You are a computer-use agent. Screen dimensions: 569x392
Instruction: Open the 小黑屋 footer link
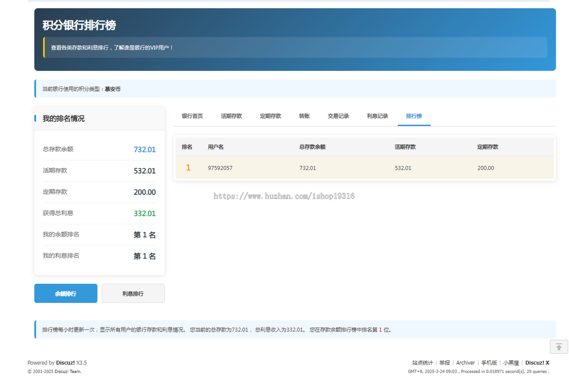(511, 363)
